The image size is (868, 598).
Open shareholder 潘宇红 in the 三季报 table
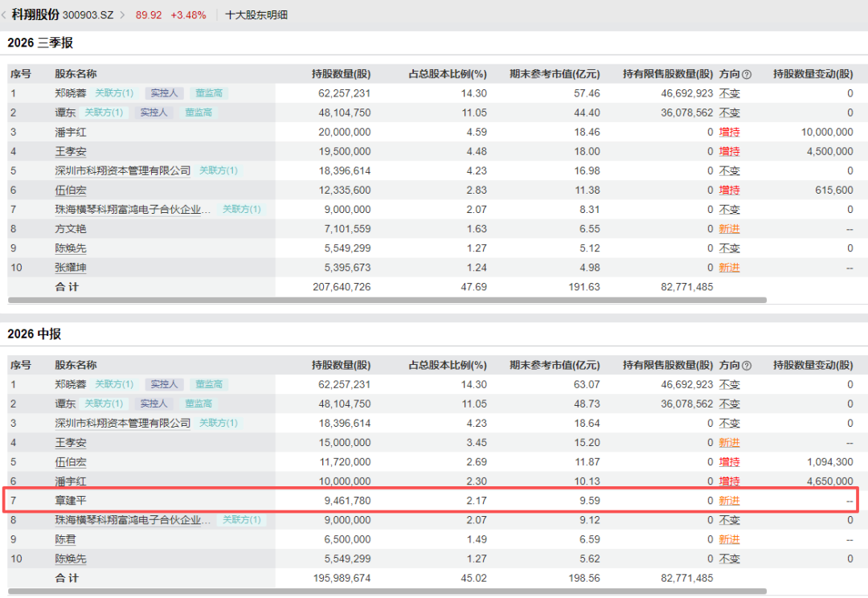(x=70, y=133)
